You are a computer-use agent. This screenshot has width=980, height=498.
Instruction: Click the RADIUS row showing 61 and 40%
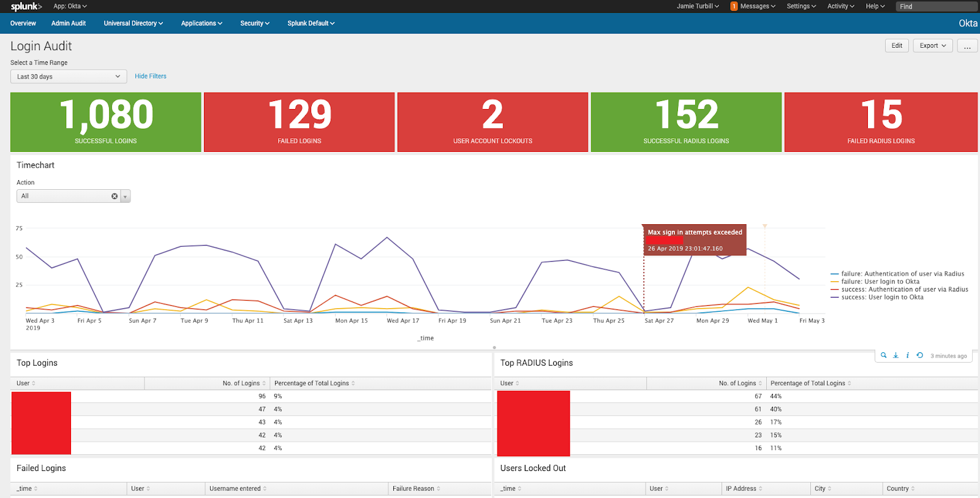(x=736, y=409)
